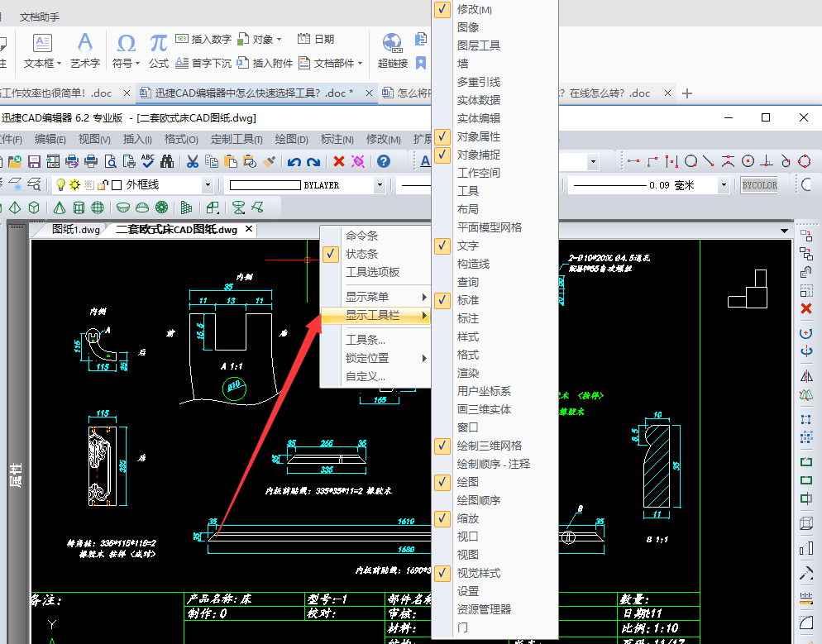
Task: Select the spell check ABC icon
Action: click(146, 160)
